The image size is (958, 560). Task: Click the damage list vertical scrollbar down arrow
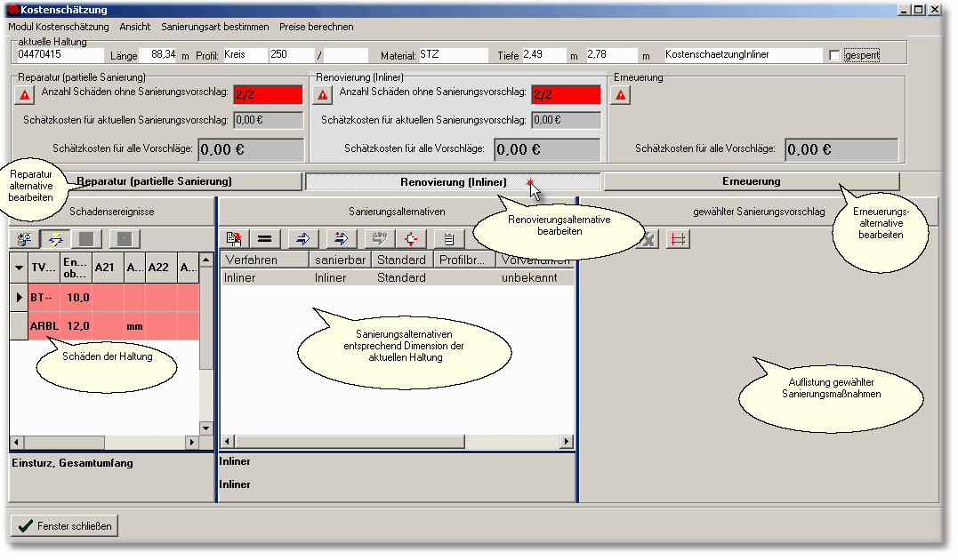(206, 428)
